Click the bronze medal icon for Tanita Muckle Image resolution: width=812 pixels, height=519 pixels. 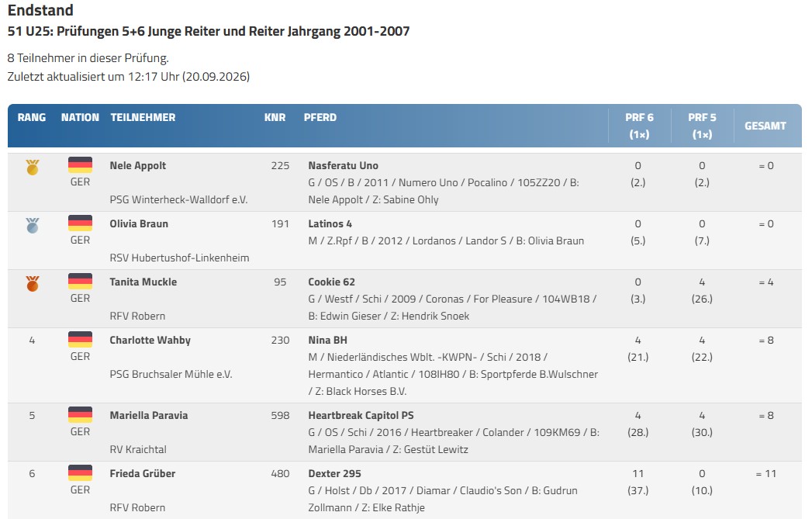tap(32, 283)
